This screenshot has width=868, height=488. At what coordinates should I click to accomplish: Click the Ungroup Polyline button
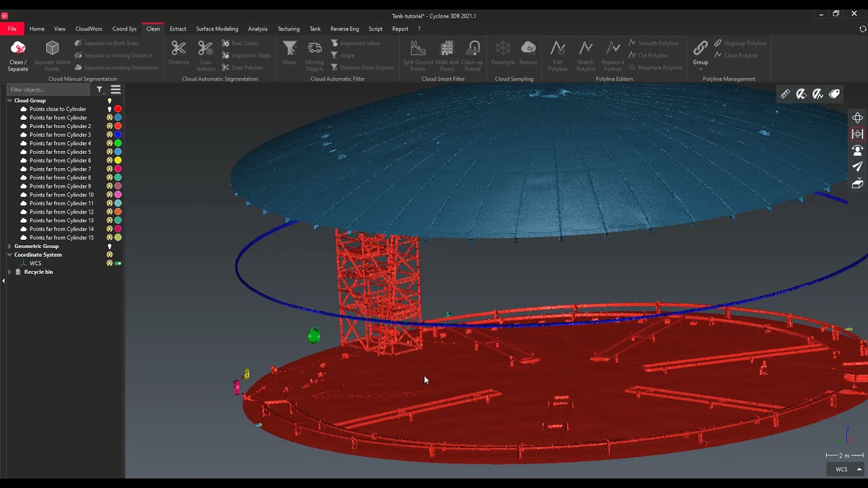tap(740, 43)
